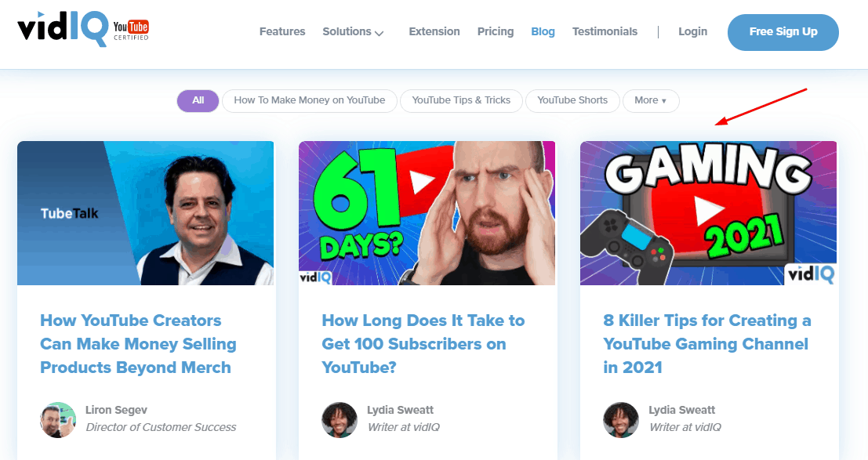The height and width of the screenshot is (460, 868).
Task: Open the 61 Days article thumbnail
Action: click(x=427, y=213)
